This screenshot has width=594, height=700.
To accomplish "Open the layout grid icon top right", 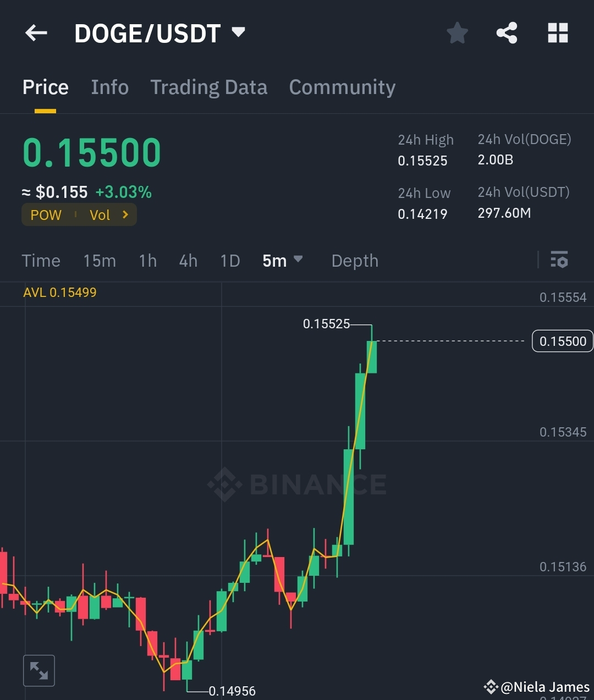I will coord(558,33).
